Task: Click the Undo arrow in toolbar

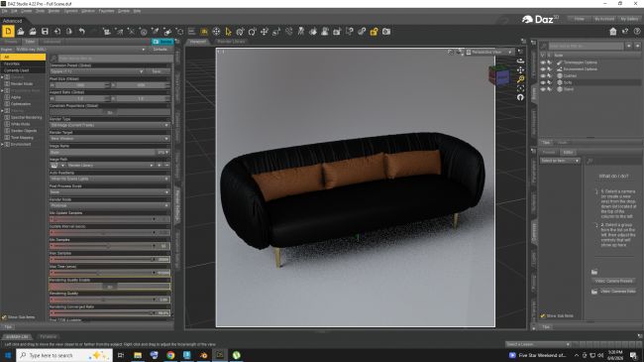Action: (81, 32)
